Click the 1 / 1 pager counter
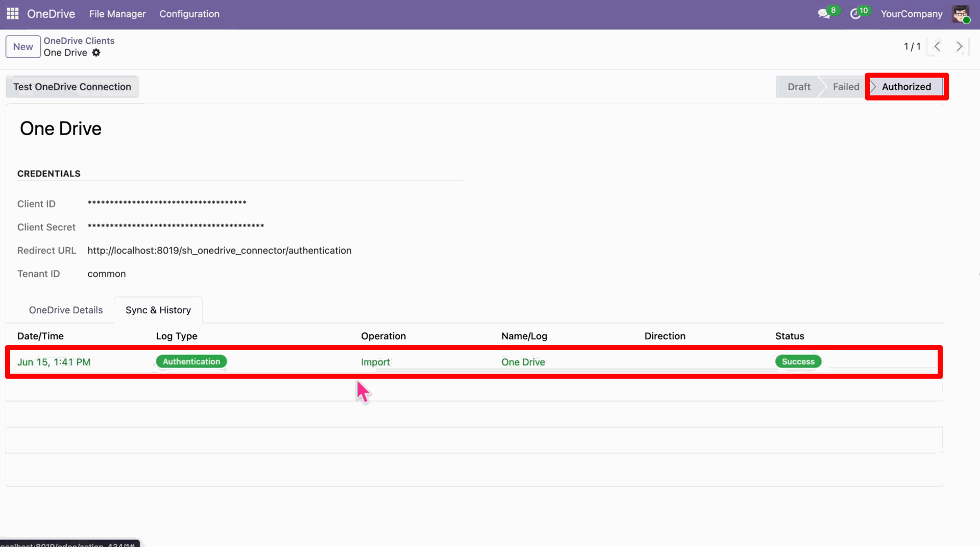This screenshot has width=980, height=547. (x=912, y=46)
